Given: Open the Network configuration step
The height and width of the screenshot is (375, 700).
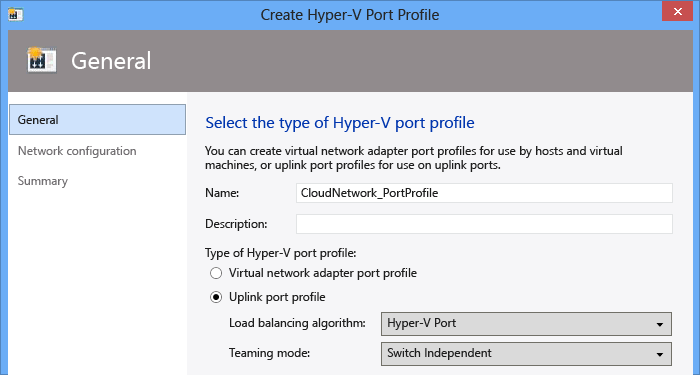Looking at the screenshot, I should [77, 151].
